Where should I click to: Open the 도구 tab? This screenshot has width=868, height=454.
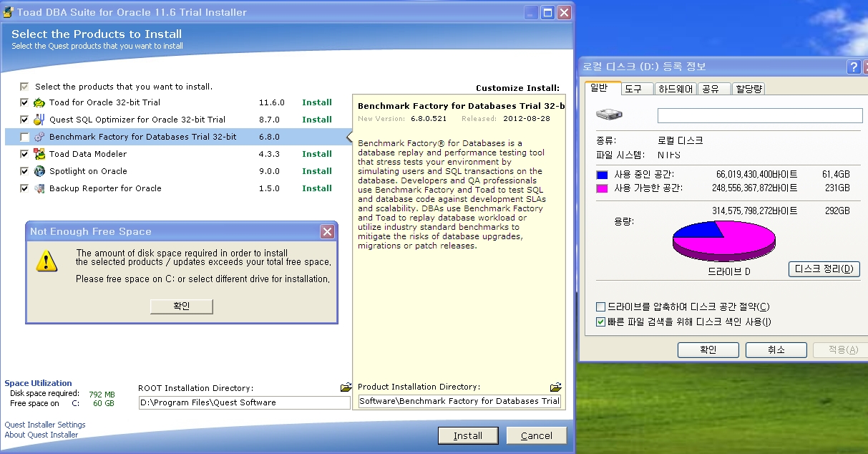[x=633, y=89]
